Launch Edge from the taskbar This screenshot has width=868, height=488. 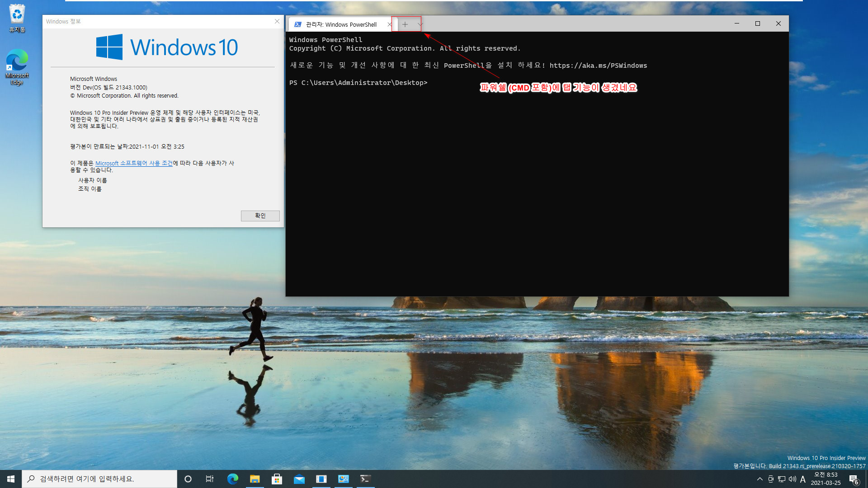coord(232,479)
